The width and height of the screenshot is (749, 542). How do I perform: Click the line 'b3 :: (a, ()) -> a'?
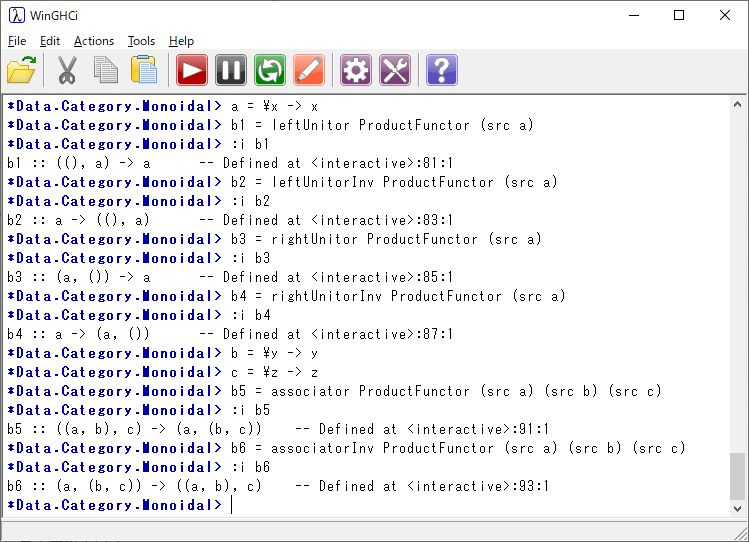click(79, 277)
